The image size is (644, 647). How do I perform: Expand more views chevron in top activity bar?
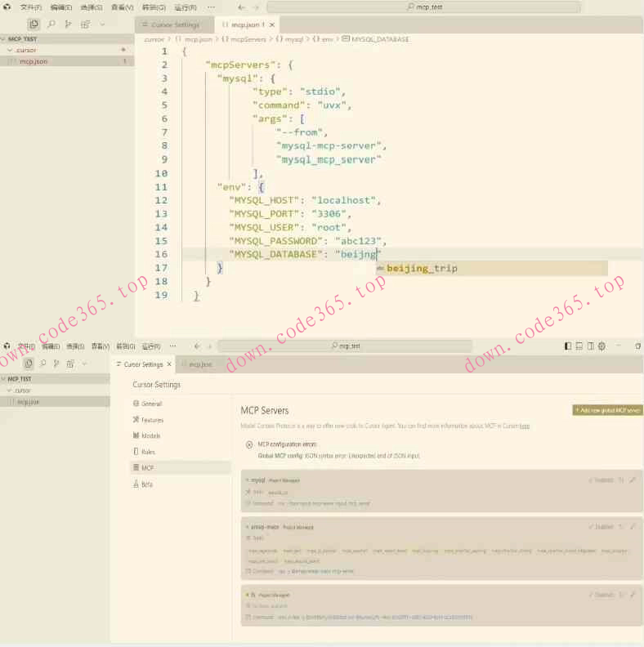[103, 25]
